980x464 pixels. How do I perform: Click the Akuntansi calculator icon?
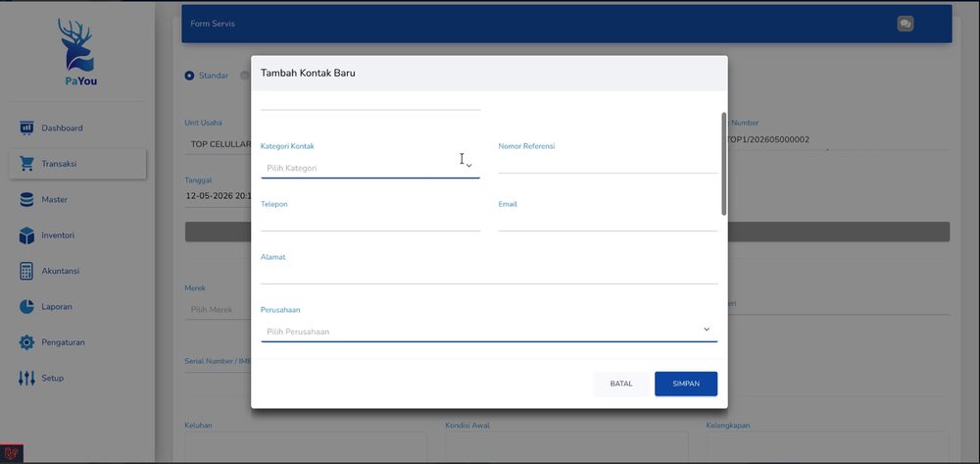[26, 271]
